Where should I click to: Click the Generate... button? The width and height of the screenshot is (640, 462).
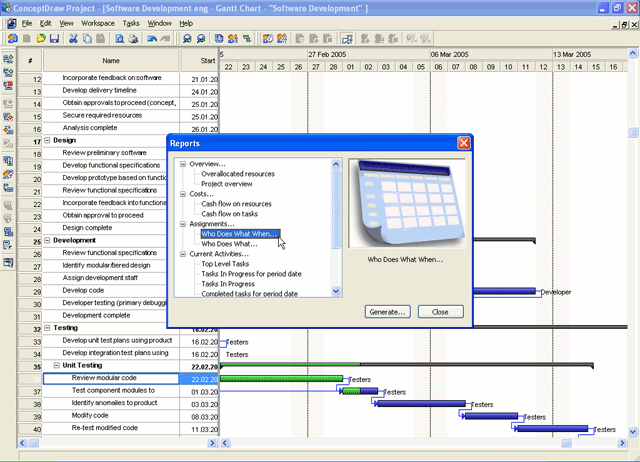point(387,312)
